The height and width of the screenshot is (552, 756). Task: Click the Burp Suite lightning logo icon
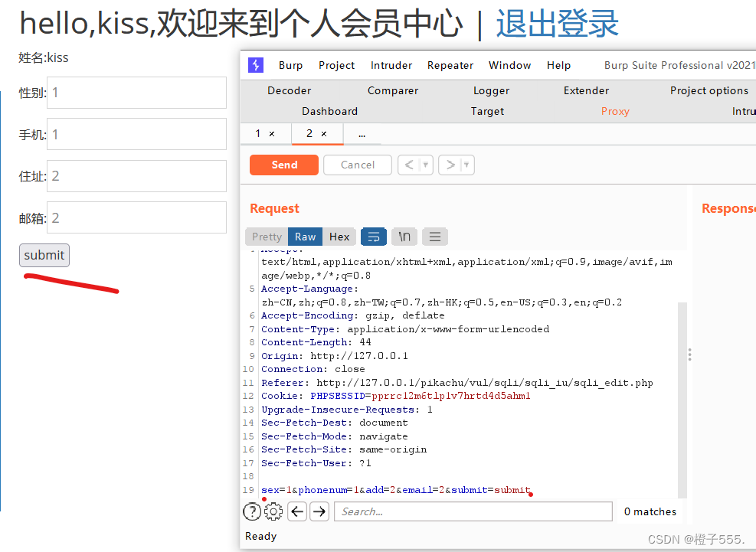pos(256,64)
